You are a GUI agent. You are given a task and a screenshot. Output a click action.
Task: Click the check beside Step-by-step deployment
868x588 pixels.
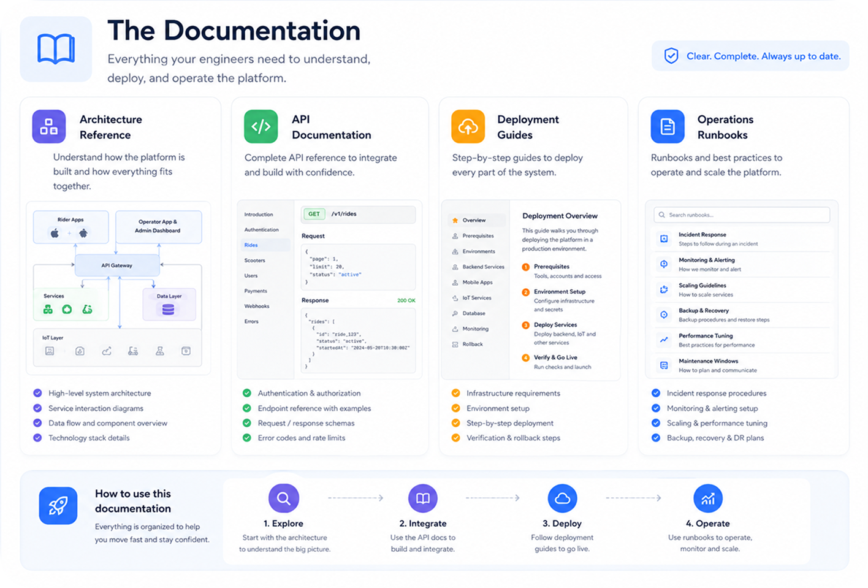455,423
